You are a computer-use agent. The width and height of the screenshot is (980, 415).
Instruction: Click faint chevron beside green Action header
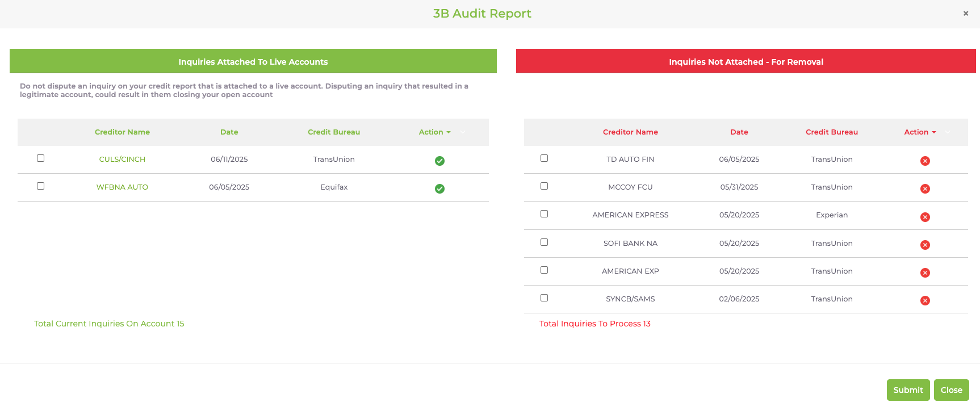(x=463, y=132)
